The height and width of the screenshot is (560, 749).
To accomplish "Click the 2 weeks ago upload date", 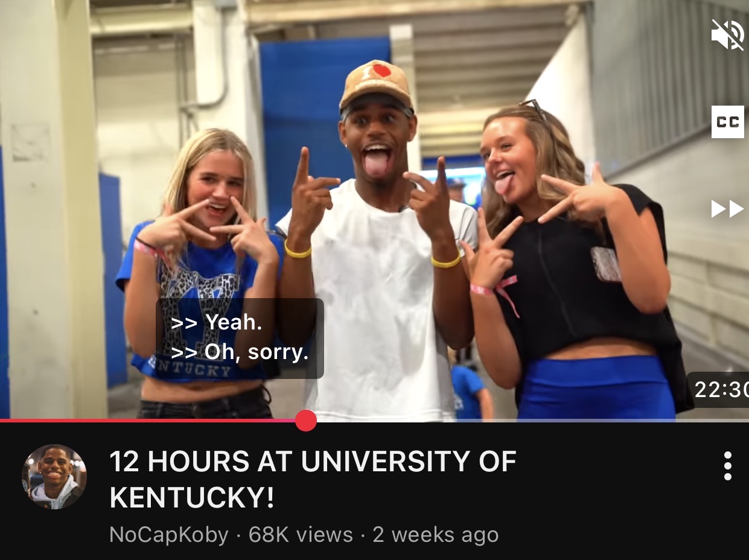I will pos(436,535).
